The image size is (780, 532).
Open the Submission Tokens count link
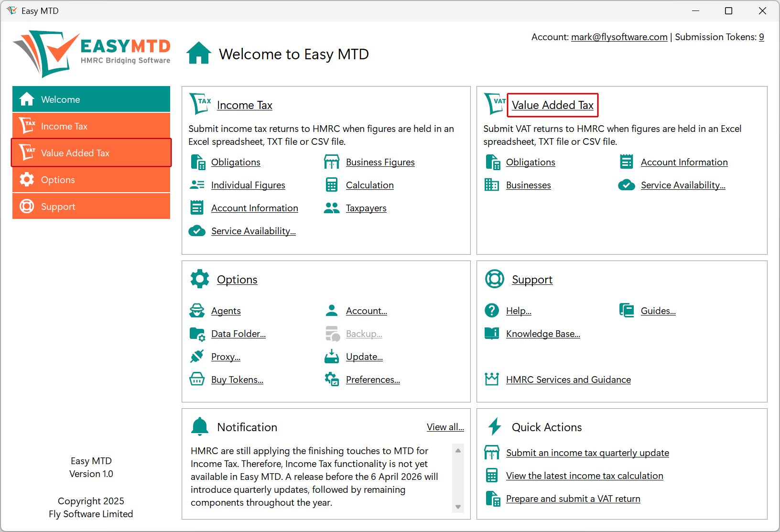click(x=761, y=36)
